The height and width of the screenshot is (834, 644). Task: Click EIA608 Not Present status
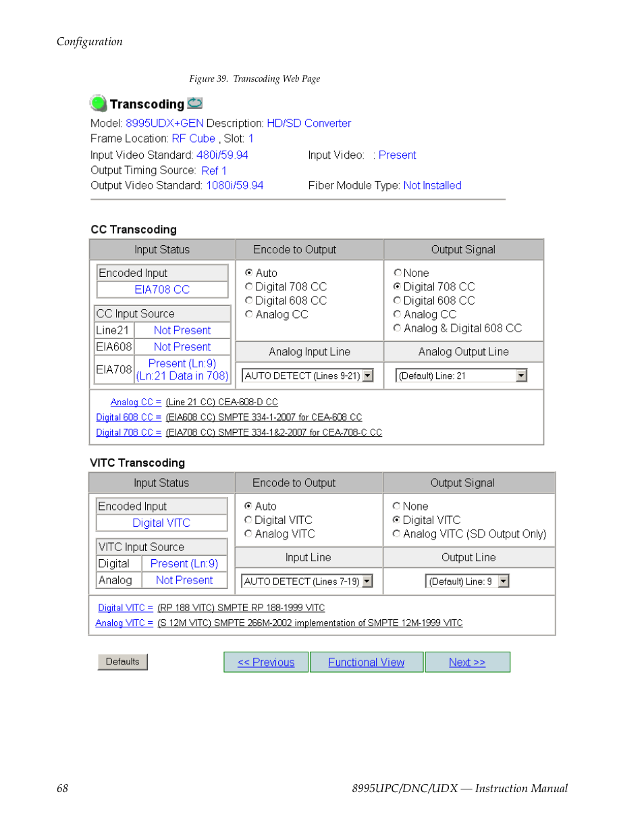click(x=182, y=347)
